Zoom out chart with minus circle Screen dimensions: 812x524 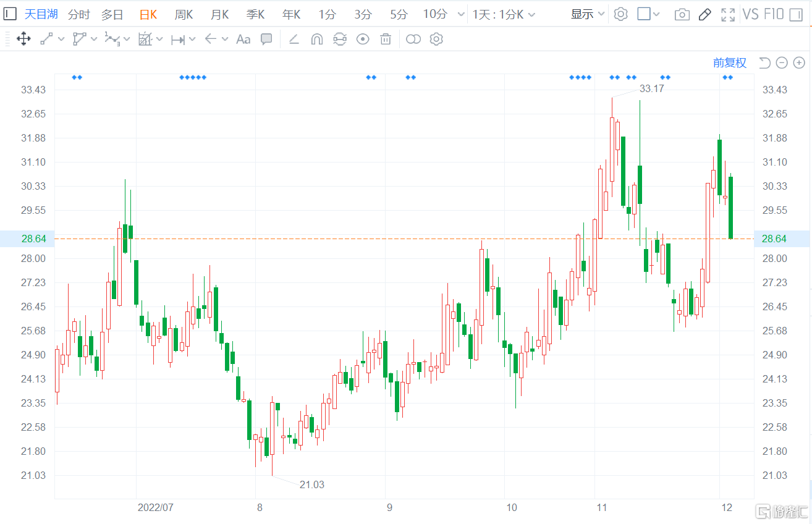tap(782, 62)
